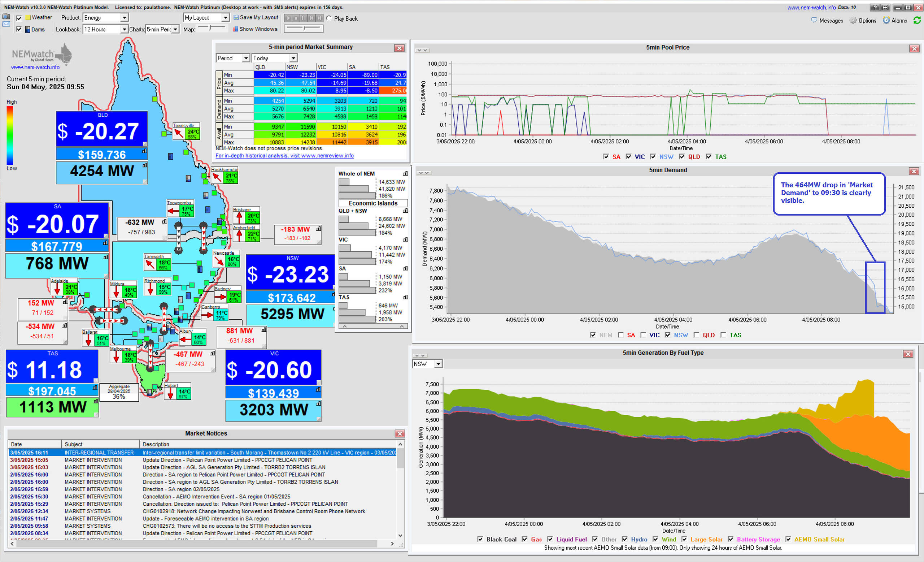Click the playback position slider
Viewport: 924px width, 562px height.
tap(304, 29)
